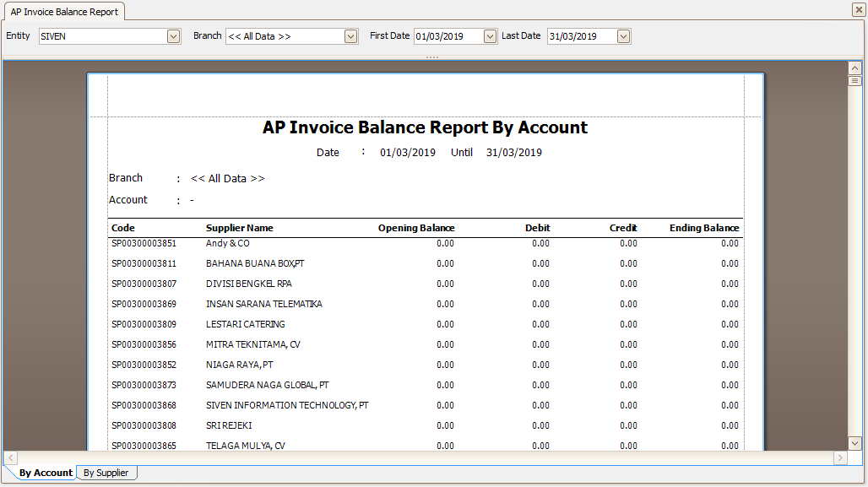
Task: Open the Last Date calendar dropdown
Action: click(623, 36)
